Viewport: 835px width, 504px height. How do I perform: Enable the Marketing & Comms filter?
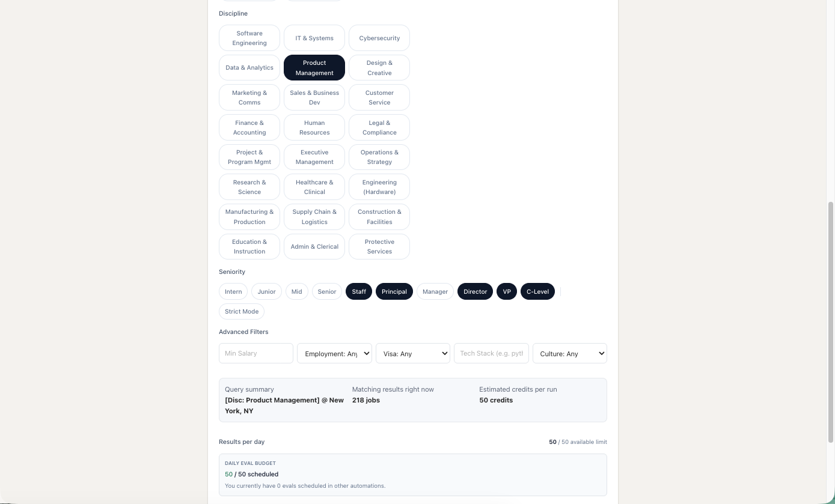click(249, 97)
